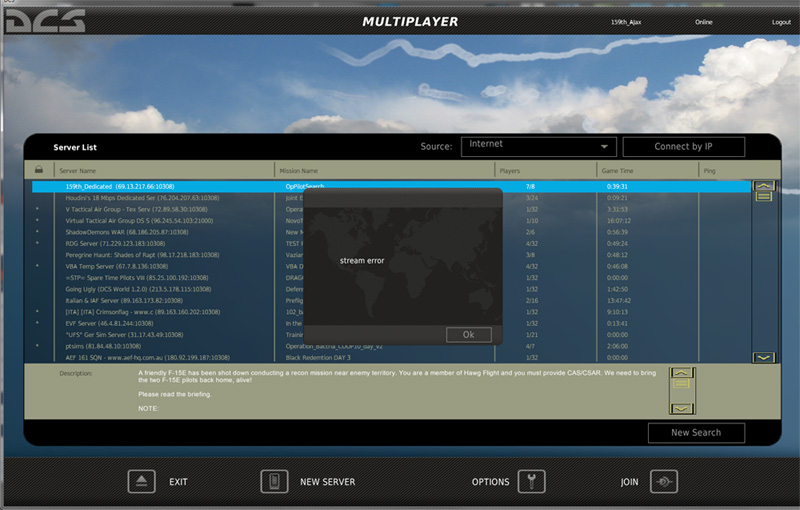This screenshot has height=510, width=800.
Task: Sort by Mission Name column header
Action: pyautogui.click(x=298, y=171)
